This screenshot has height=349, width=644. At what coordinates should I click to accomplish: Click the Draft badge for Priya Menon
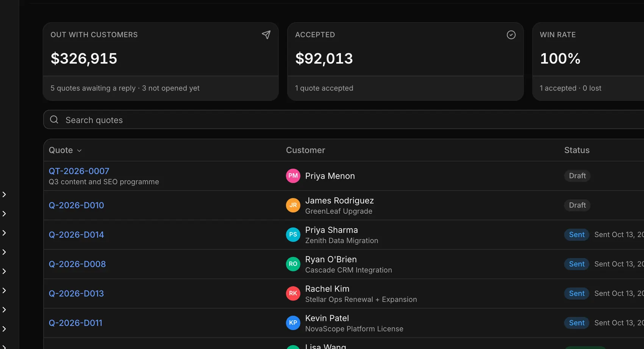577,176
